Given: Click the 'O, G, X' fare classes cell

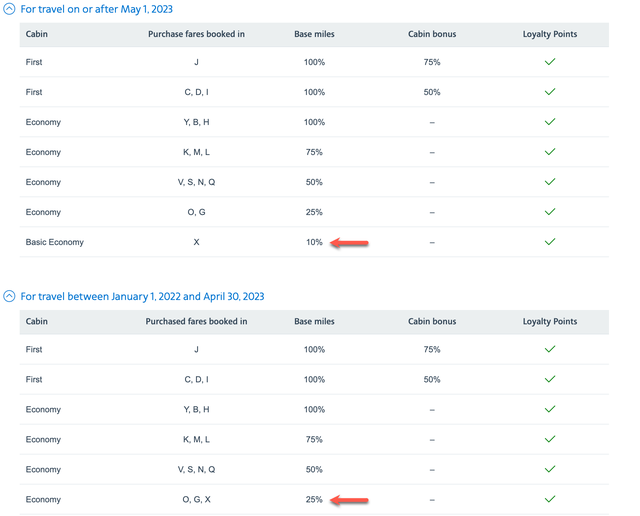Looking at the screenshot, I should point(196,499).
